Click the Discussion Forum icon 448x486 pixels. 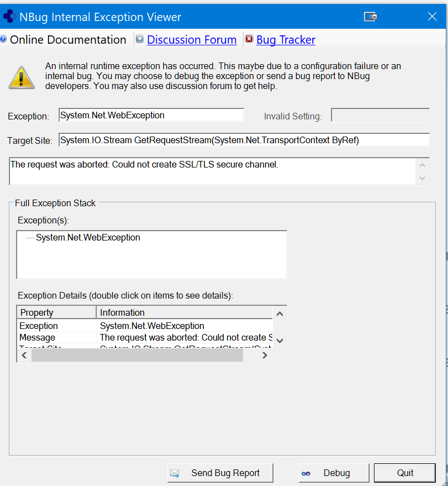click(140, 40)
